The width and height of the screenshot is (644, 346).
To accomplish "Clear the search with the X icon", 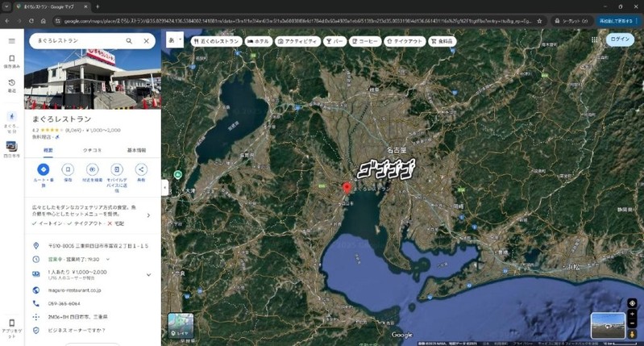I will point(146,40).
